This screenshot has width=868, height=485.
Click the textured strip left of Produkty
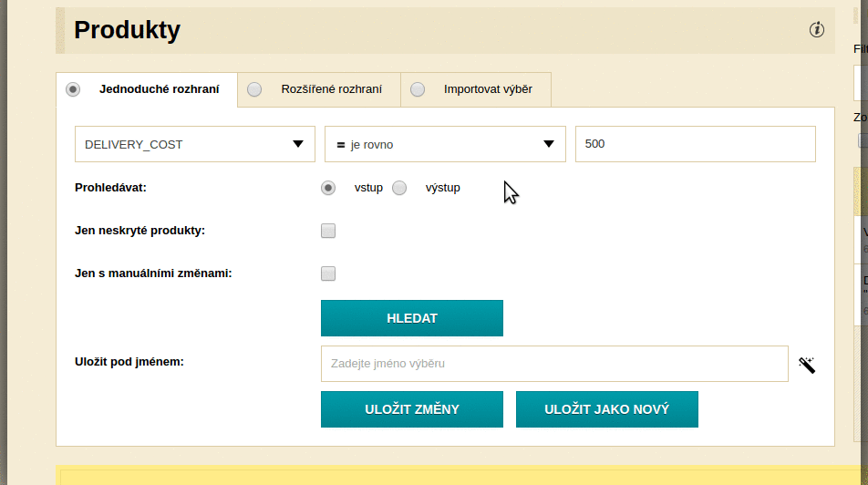[61, 30]
